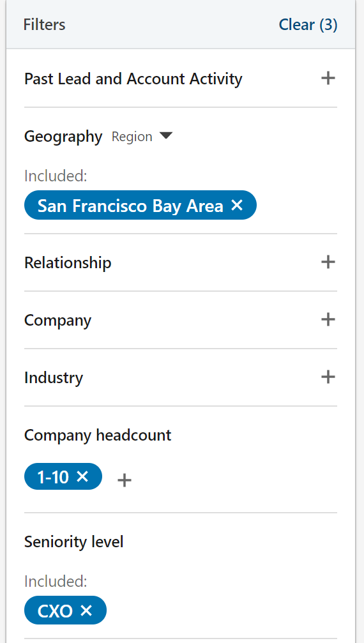Expand Past Lead and Account Activity plus icon

[328, 78]
